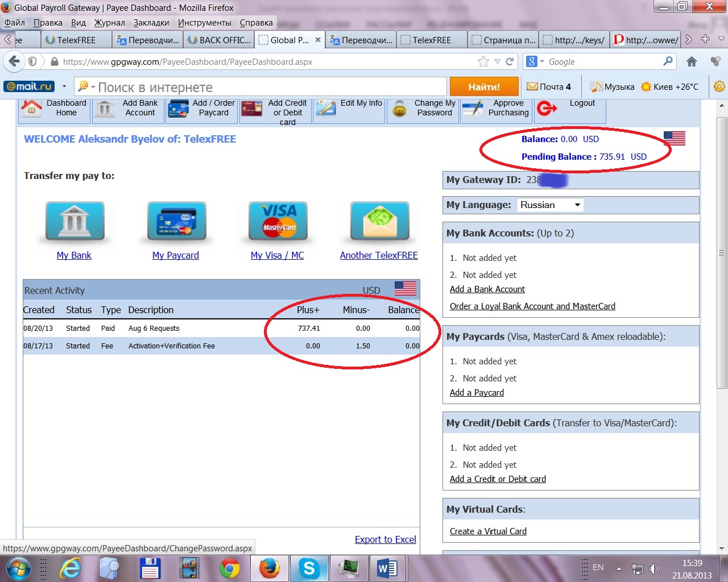The width and height of the screenshot is (728, 582).
Task: Open the Почта 4 mail indicator
Action: coord(549,86)
